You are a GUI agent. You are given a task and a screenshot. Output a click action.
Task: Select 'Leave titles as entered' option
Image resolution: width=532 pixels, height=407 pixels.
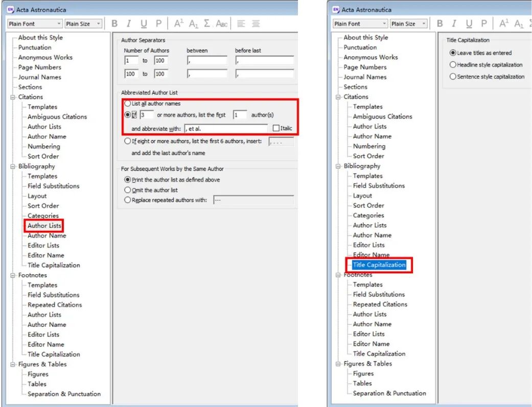pyautogui.click(x=454, y=53)
